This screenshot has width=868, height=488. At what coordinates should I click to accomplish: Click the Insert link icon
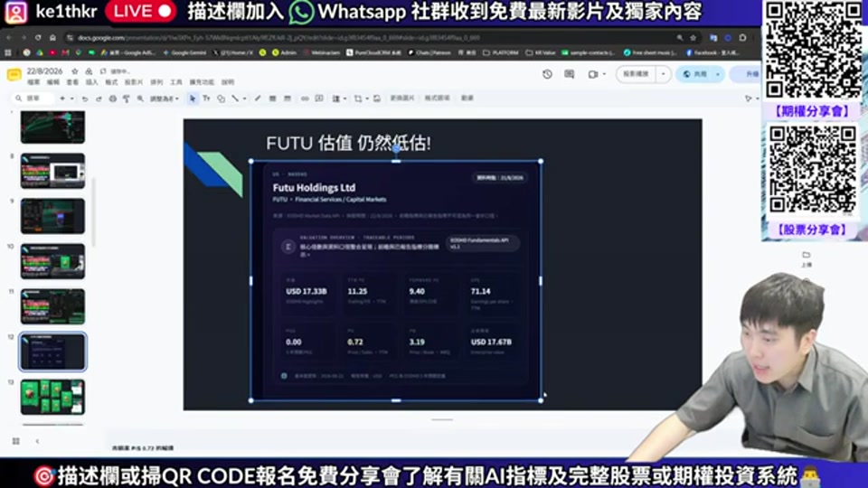[x=305, y=99]
